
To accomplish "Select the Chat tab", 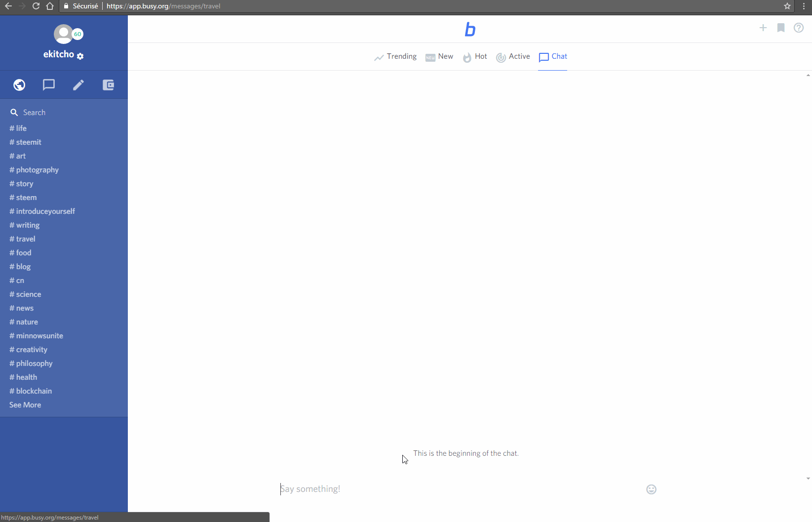I will (553, 57).
